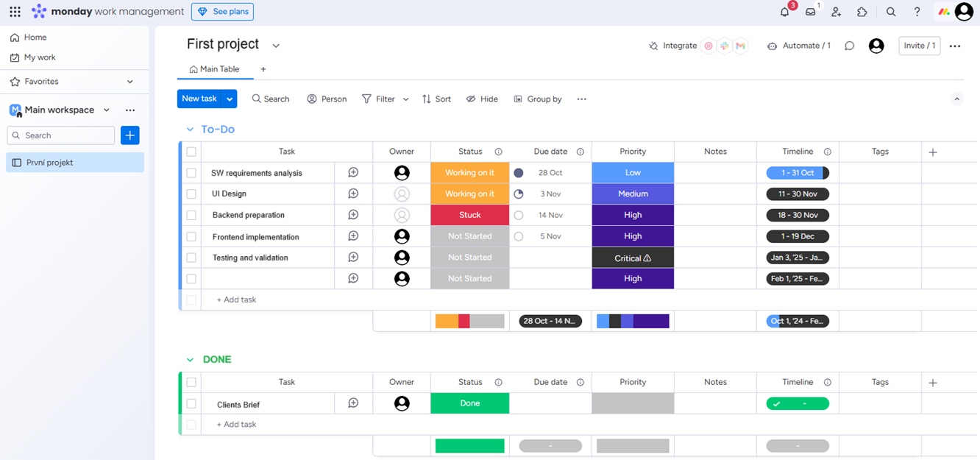Open the board discussion speech bubble icon

click(849, 46)
